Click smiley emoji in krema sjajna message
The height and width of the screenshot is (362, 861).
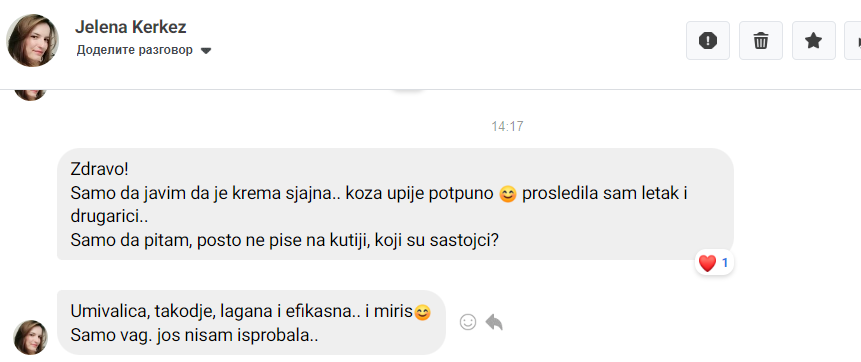(x=508, y=194)
